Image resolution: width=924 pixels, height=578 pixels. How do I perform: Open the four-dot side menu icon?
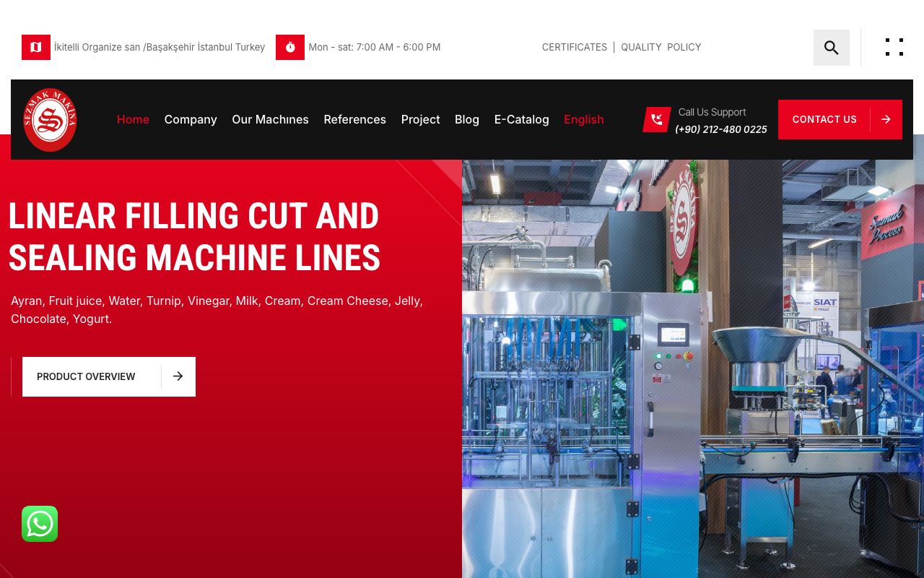point(894,47)
